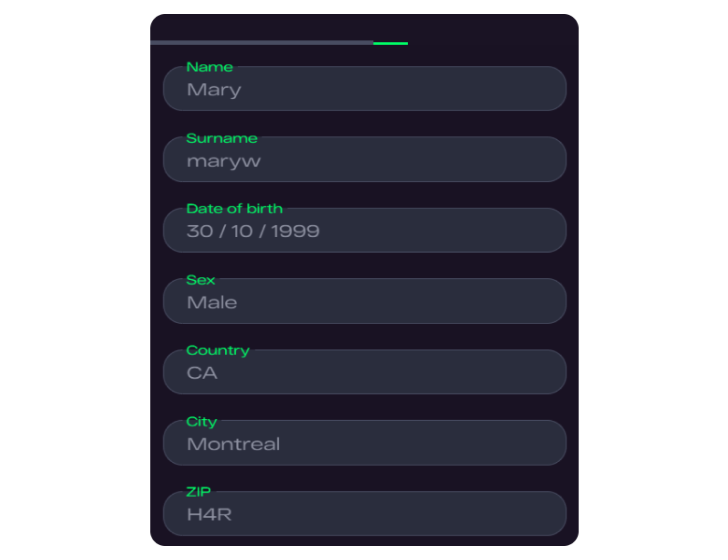Click the gray portion of the progress bar
This screenshot has height=560, width=728.
click(x=261, y=43)
